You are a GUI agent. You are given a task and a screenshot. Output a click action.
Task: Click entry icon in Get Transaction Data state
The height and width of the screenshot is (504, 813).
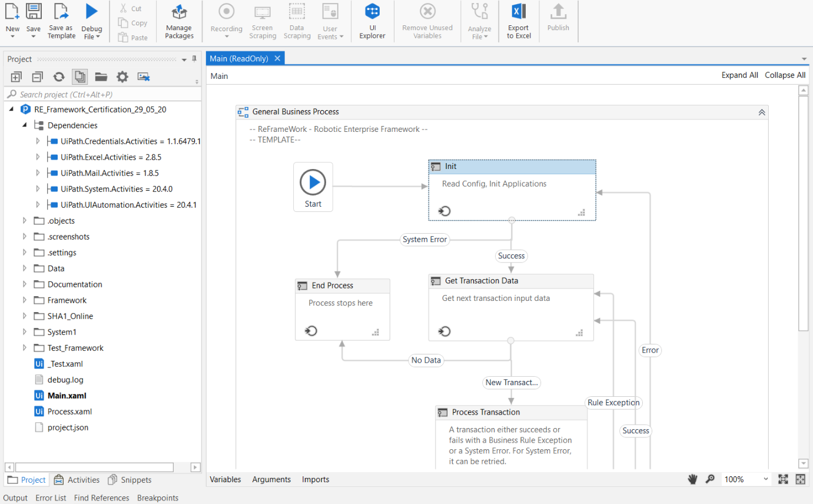point(445,331)
